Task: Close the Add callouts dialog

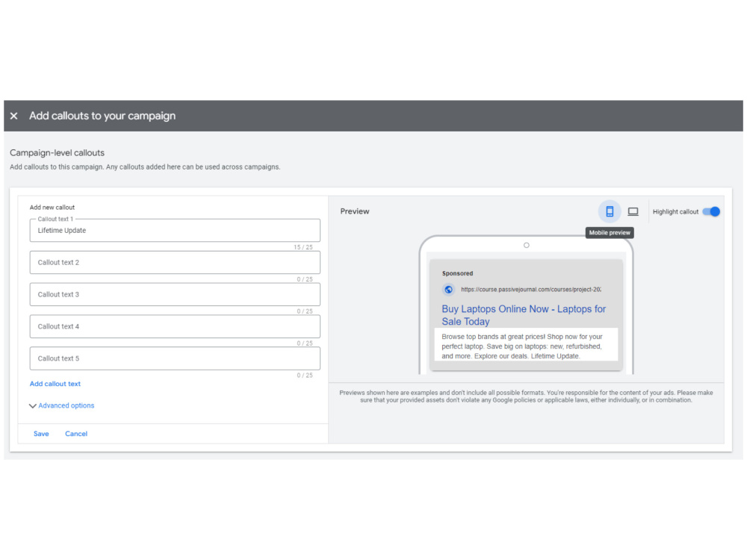Action: (13, 116)
